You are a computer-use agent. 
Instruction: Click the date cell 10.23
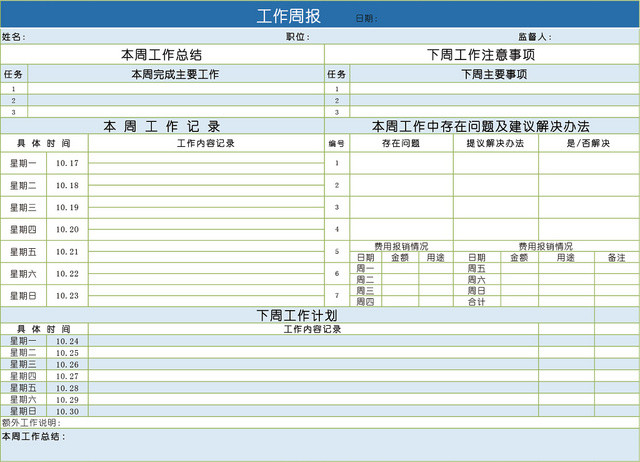point(67,296)
